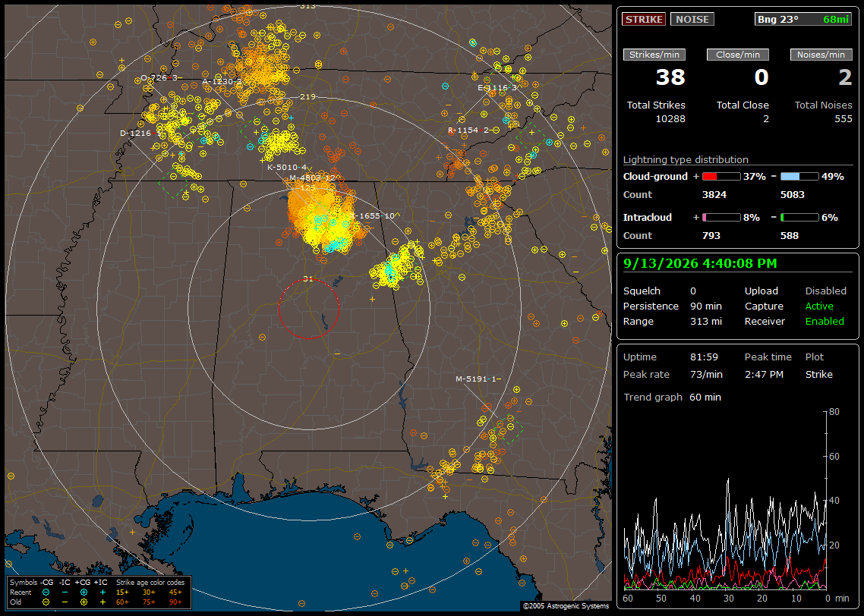Click the red close-range circle on map
864x616 pixels.
pyautogui.click(x=308, y=309)
